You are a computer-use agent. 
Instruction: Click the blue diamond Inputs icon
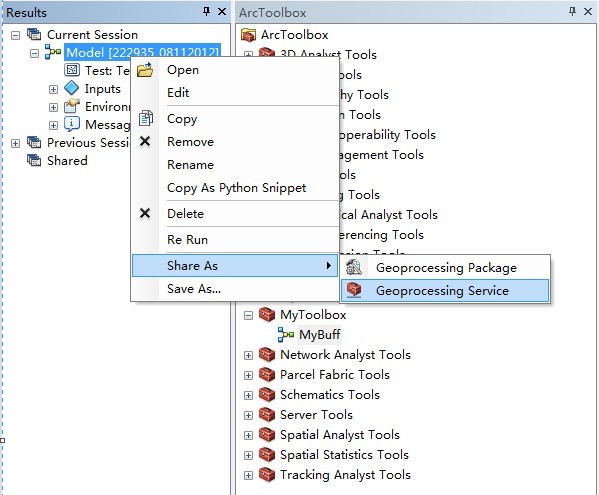72,88
